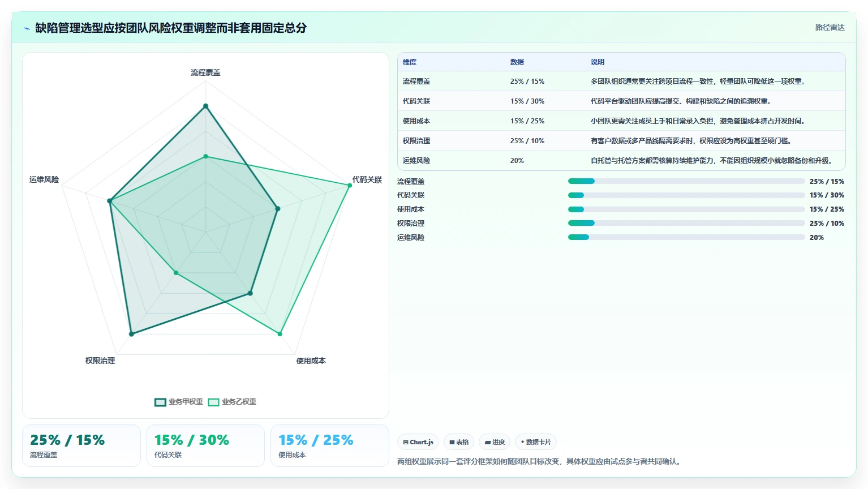Image resolution: width=868 pixels, height=489 pixels.
Task: Click the dark green data point on the 使用成本 axis
Action: coord(250,293)
